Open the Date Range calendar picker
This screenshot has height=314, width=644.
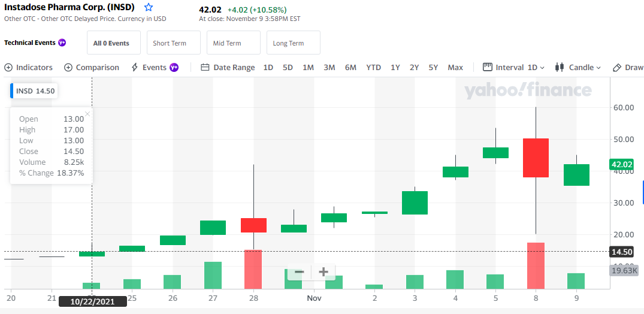pyautogui.click(x=228, y=67)
